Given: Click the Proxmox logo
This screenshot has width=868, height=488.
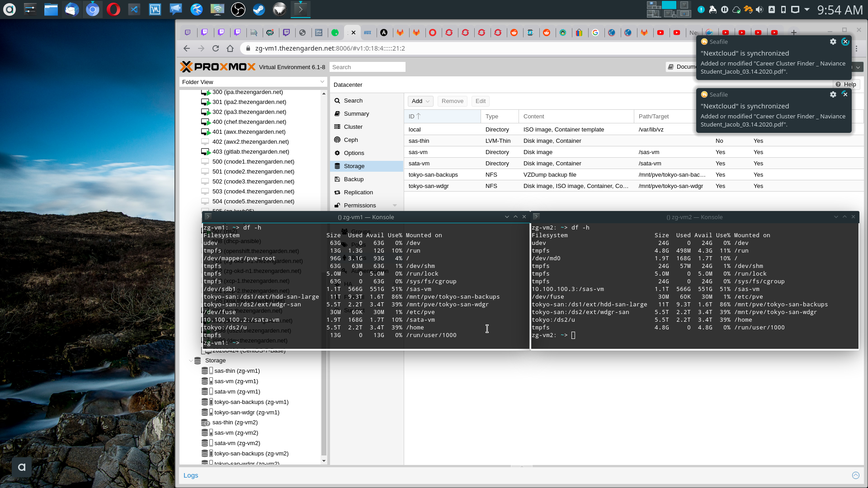Looking at the screenshot, I should pos(218,67).
